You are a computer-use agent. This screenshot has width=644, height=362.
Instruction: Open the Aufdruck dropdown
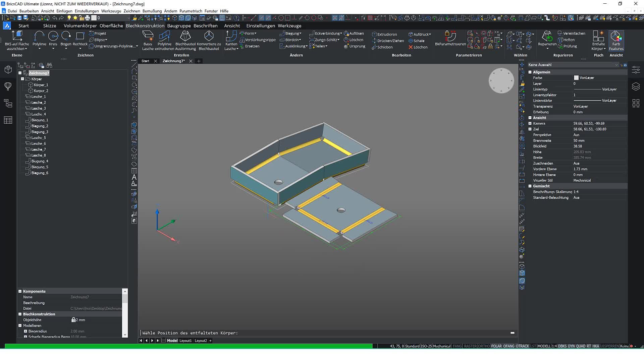pos(420,34)
